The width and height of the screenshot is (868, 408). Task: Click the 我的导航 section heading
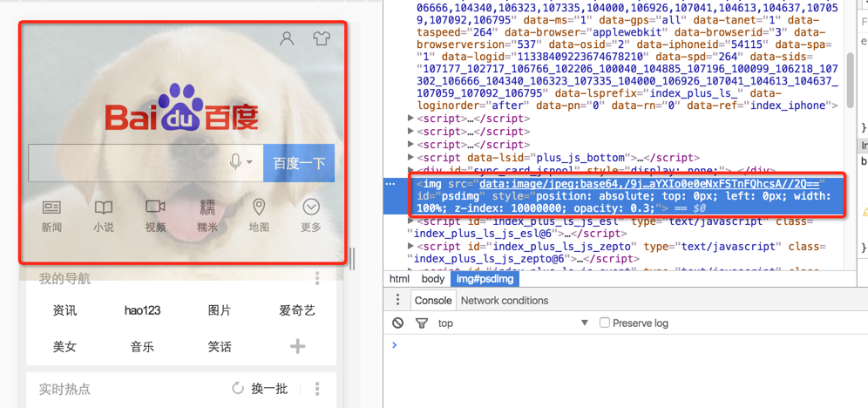pyautogui.click(x=64, y=278)
